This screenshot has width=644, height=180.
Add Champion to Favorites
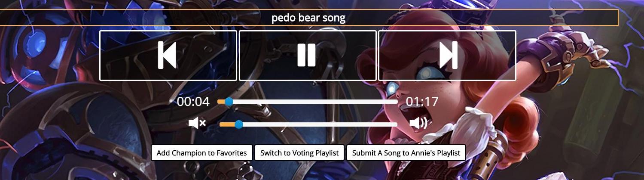[201, 153]
